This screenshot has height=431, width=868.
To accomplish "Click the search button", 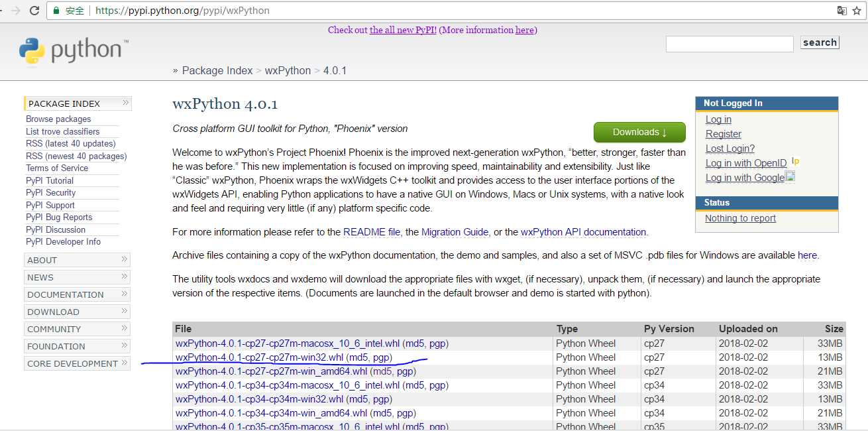I will pyautogui.click(x=820, y=42).
